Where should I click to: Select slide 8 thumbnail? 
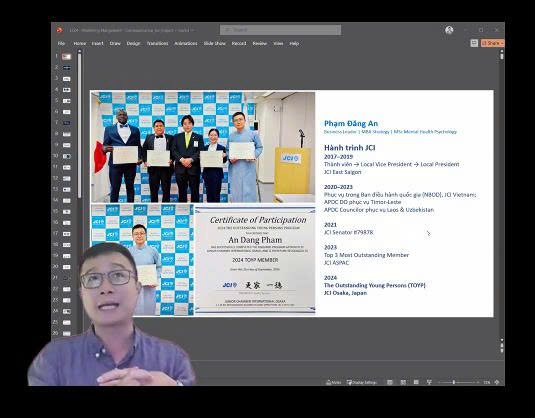pyautogui.click(x=67, y=134)
